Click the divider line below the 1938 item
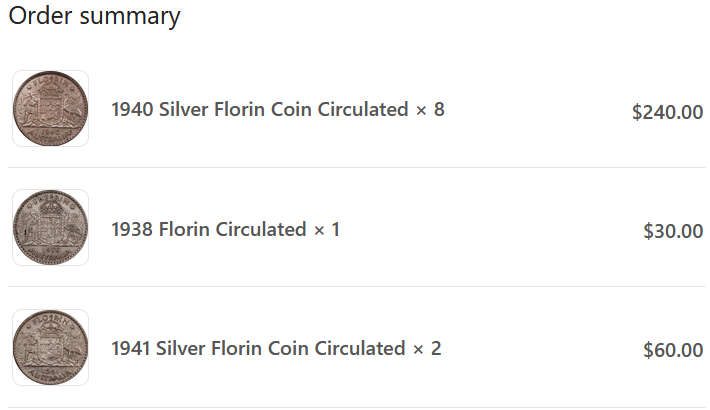Image resolution: width=710 pixels, height=410 pixels. 358,287
